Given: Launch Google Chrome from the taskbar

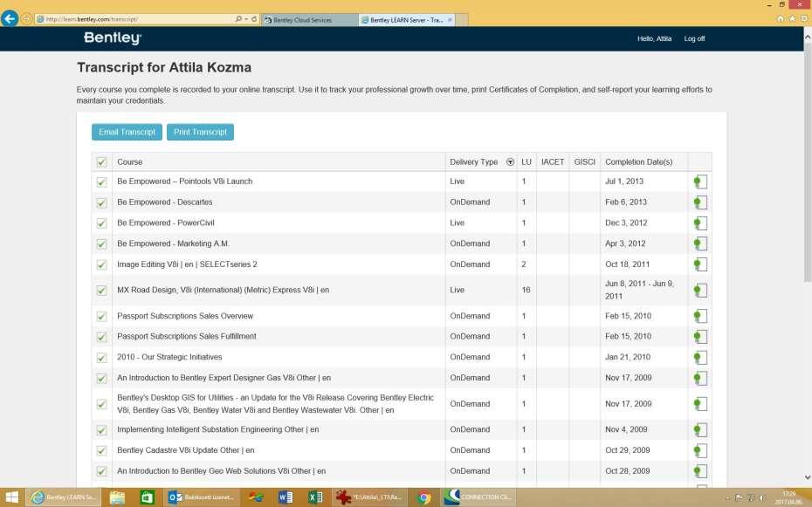Looking at the screenshot, I should tap(424, 497).
